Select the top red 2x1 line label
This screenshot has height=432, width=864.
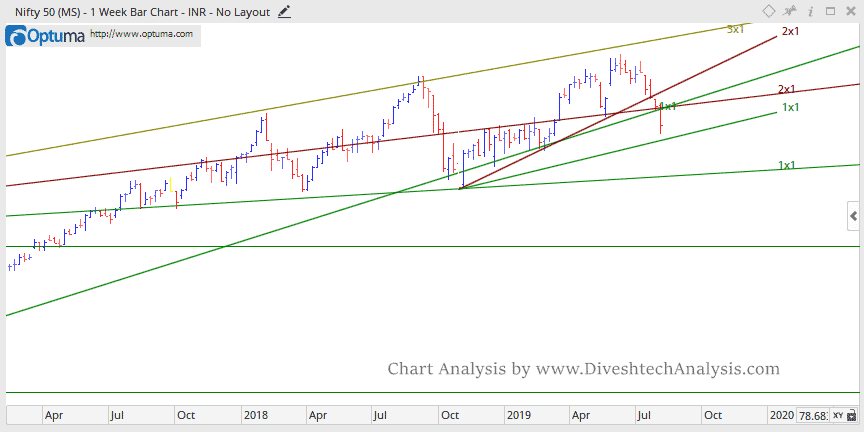(790, 32)
